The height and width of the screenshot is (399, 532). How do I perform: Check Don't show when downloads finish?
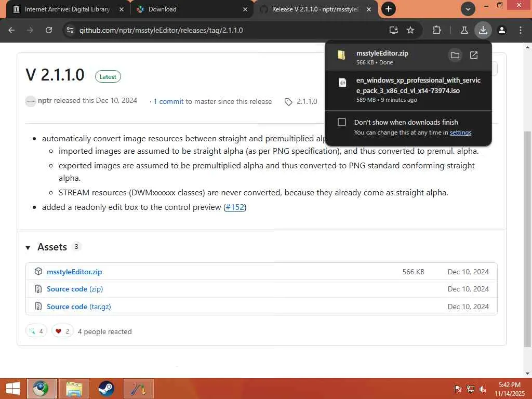tap(342, 122)
